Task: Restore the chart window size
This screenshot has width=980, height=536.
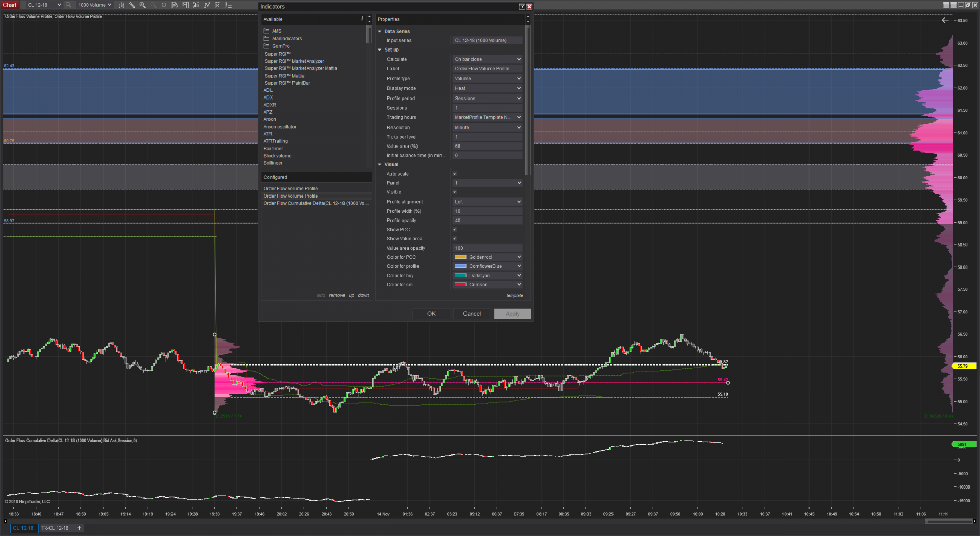Action: (x=967, y=5)
